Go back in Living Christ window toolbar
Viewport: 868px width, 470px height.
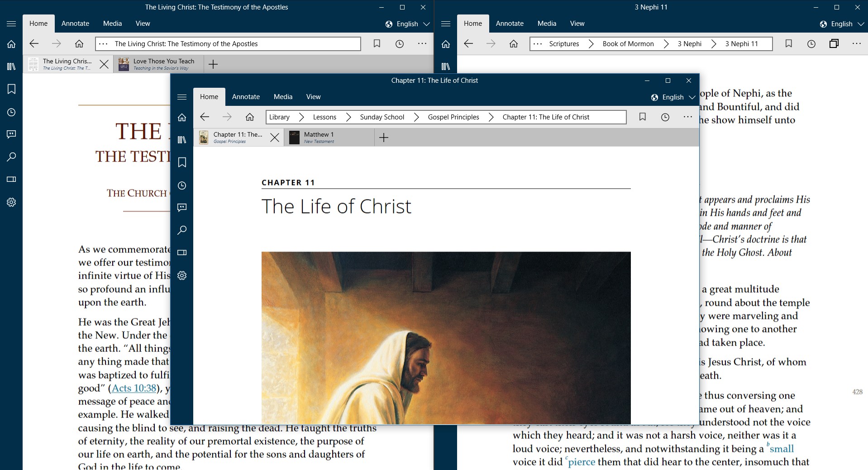pos(34,44)
